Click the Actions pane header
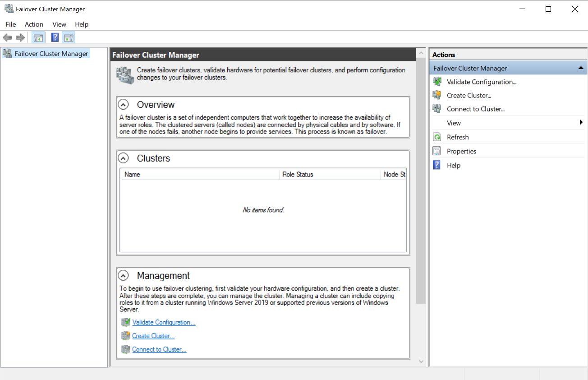The width and height of the screenshot is (588, 380). pos(508,55)
